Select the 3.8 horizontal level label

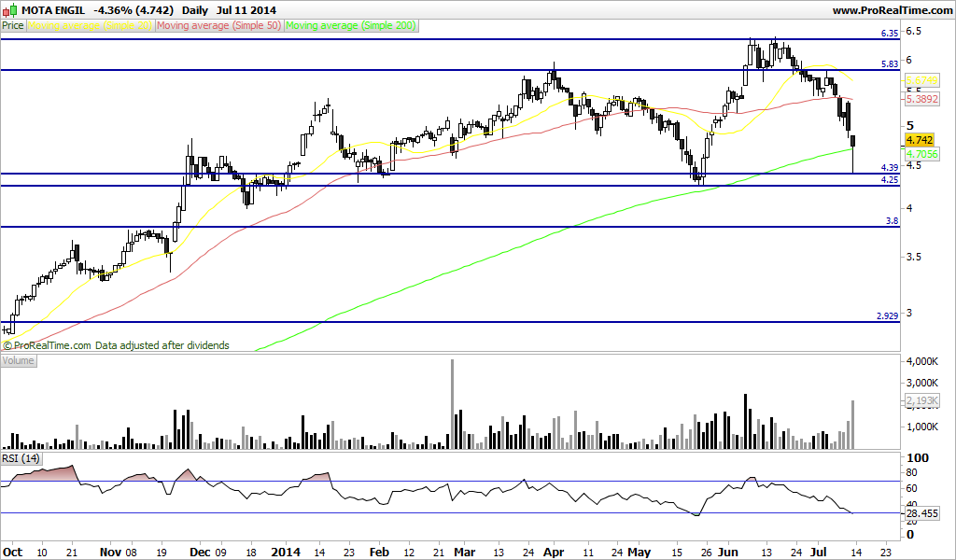(892, 221)
